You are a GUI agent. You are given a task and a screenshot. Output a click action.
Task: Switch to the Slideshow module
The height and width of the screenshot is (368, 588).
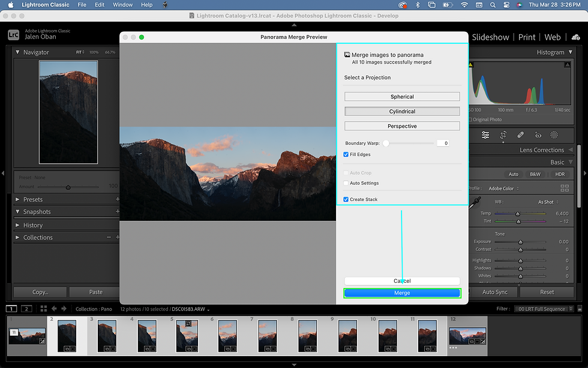click(x=491, y=37)
